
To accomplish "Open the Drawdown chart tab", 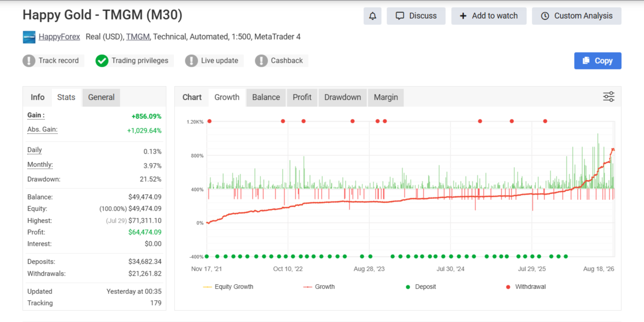I will (x=342, y=97).
